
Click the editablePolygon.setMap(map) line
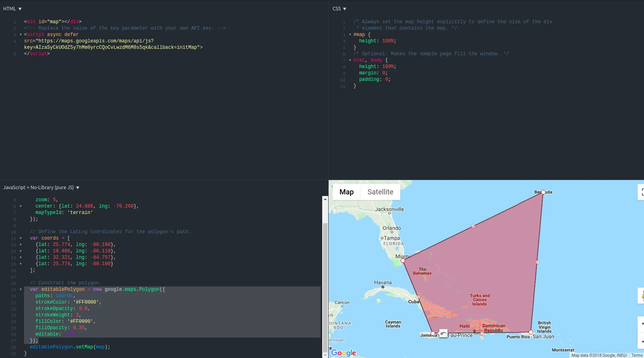[70, 347]
